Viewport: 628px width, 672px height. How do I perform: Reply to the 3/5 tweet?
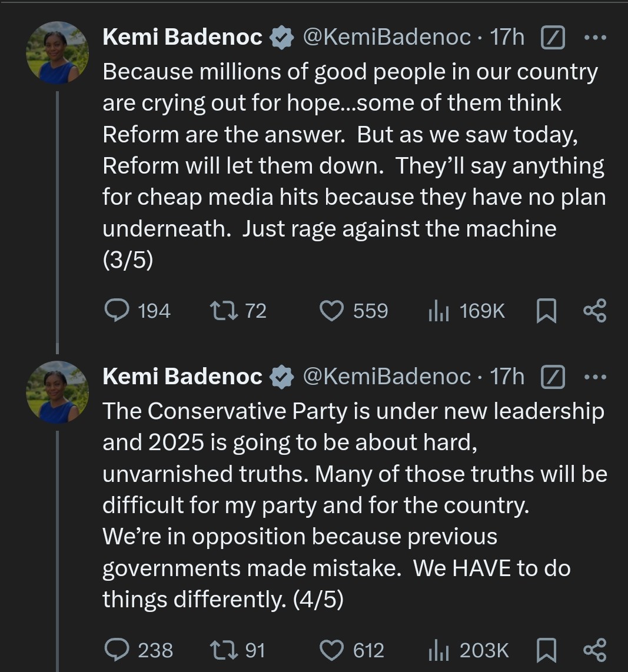[x=117, y=310]
